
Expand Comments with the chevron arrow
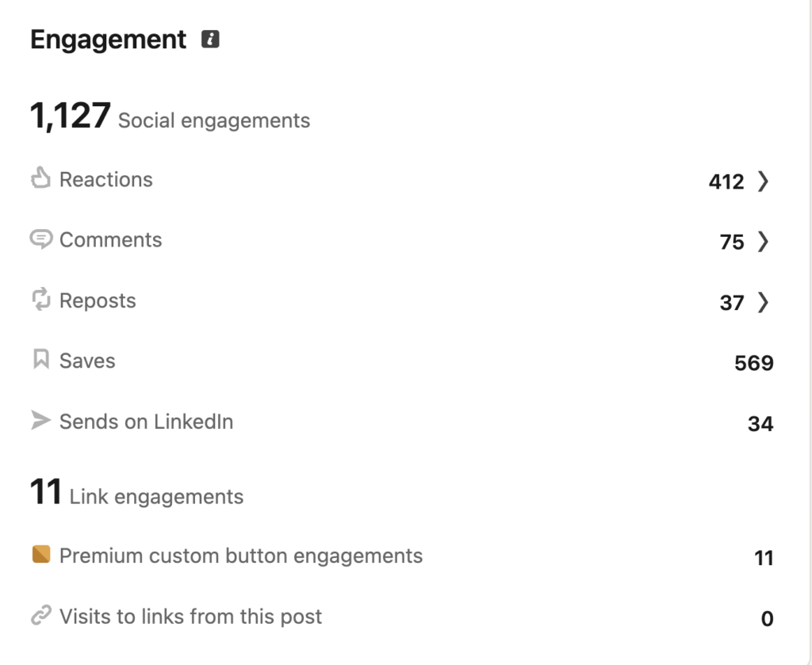763,241
